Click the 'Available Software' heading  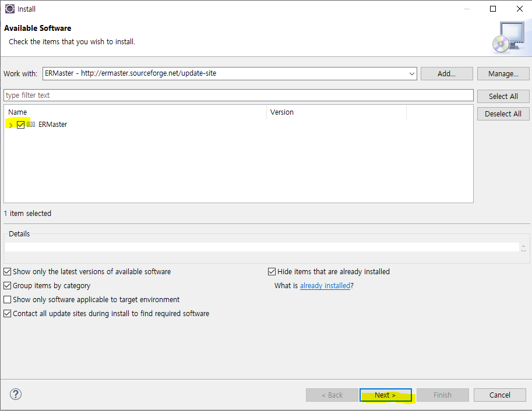[x=38, y=28]
